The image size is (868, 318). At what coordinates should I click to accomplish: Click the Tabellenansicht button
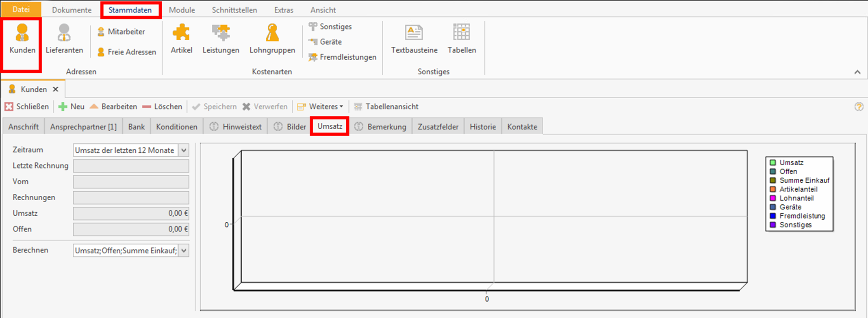click(386, 107)
